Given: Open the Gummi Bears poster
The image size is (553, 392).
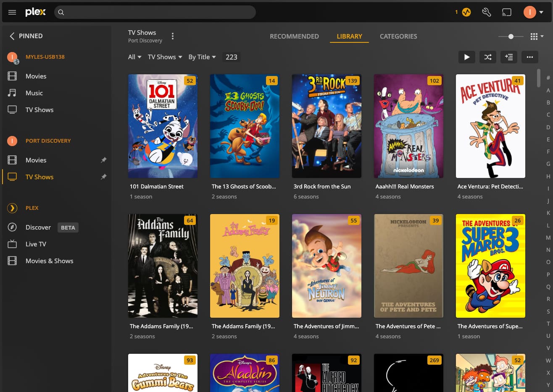Looking at the screenshot, I should [x=163, y=373].
